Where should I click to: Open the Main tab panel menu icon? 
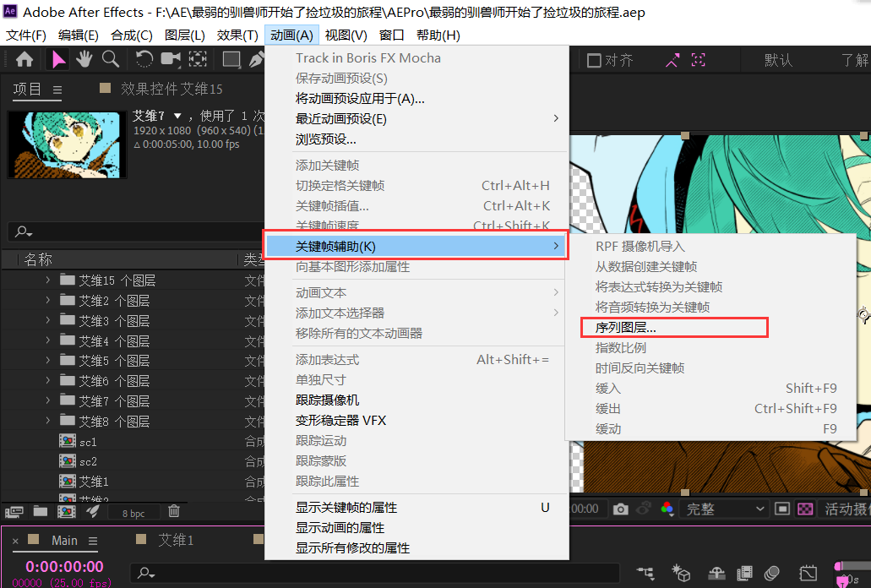pos(93,541)
